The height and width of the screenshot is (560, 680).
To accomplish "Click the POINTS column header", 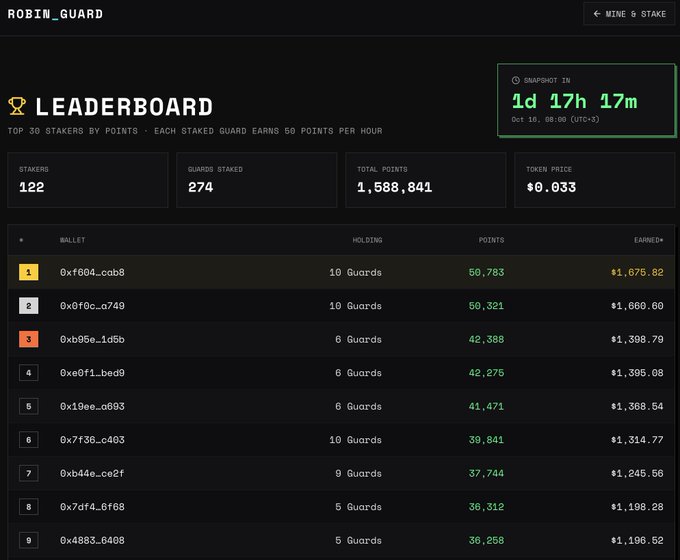I will click(x=491, y=240).
